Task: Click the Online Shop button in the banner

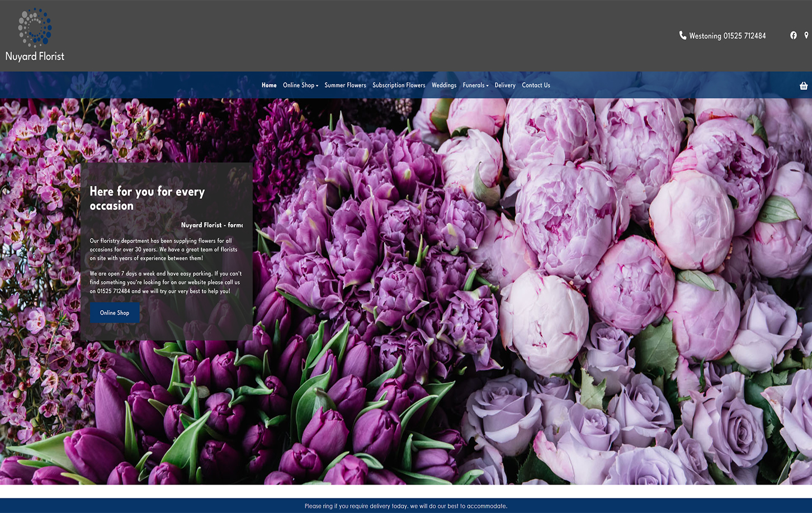Action: coord(114,312)
